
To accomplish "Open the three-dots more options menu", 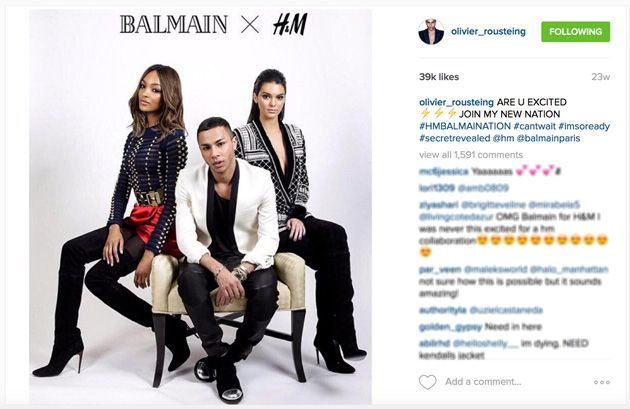I will coord(601,382).
